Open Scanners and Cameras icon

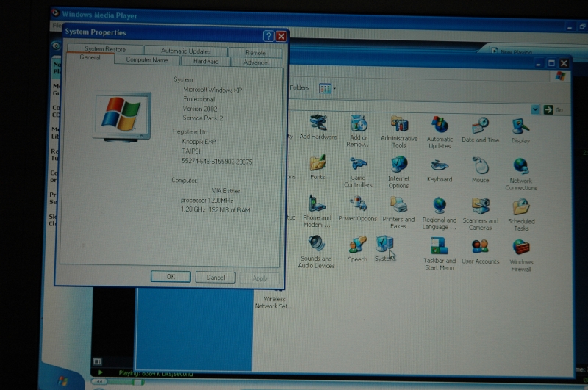pyautogui.click(x=481, y=214)
